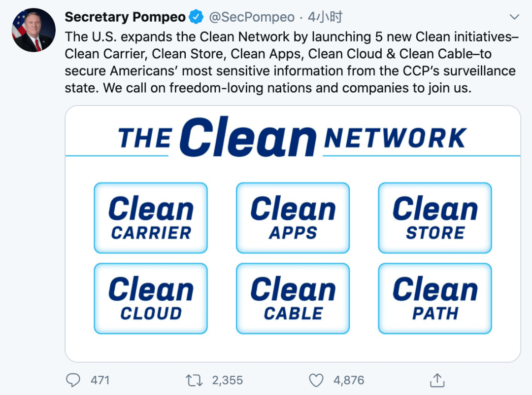Screen dimensions: 532x395
Task: Click the Clean Store tile
Action: coord(435,217)
